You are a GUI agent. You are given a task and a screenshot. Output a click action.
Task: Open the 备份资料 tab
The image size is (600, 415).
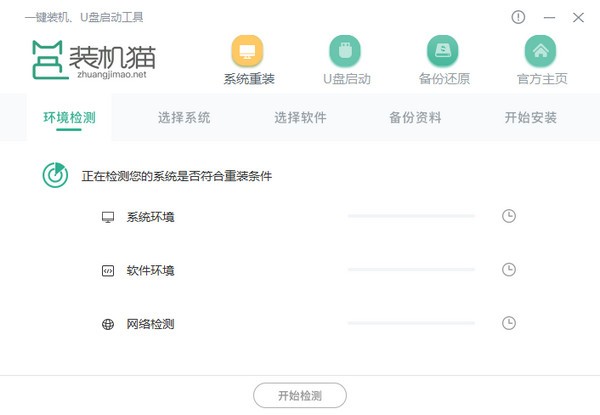(415, 118)
